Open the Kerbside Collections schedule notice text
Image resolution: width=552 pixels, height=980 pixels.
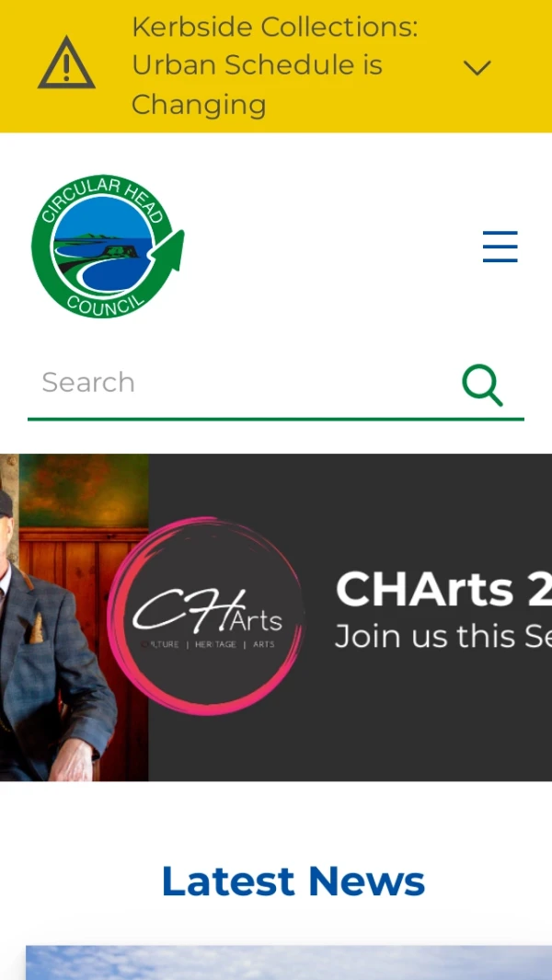coord(274,65)
